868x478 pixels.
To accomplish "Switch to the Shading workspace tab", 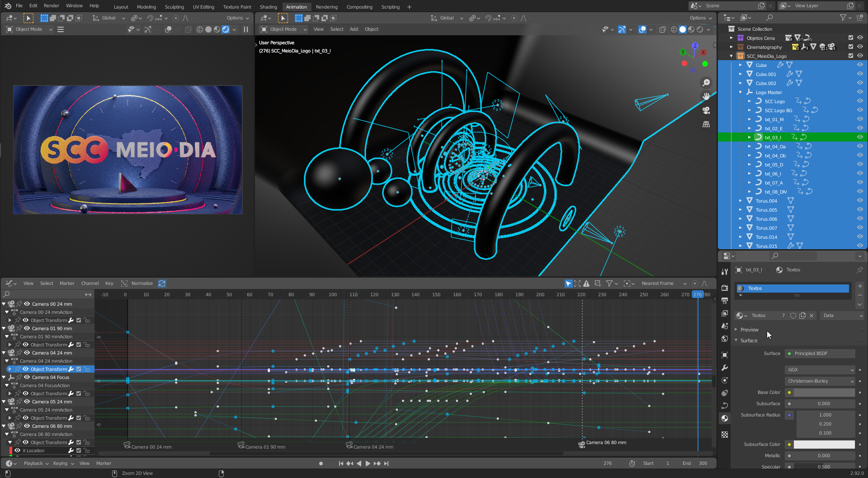I will pyautogui.click(x=268, y=7).
